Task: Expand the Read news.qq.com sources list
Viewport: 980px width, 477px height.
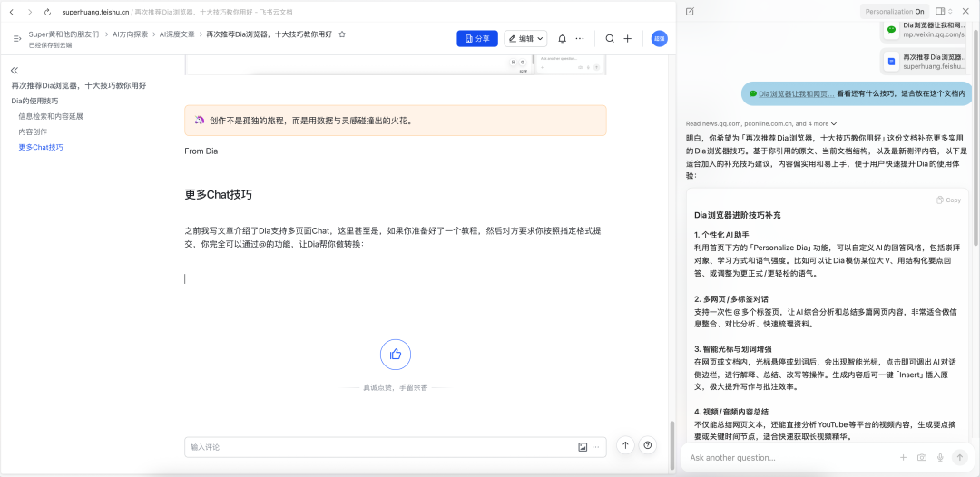Action: [761, 123]
